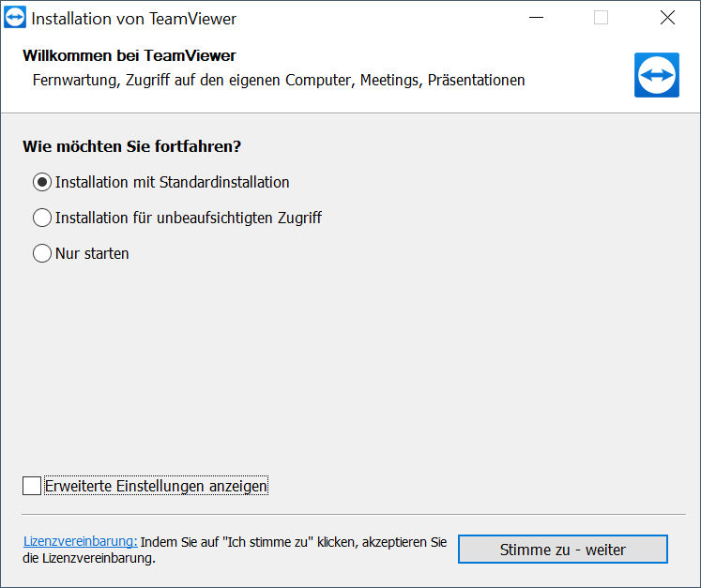Click the license notice text beside Lizenzvereinbarung
701x588 pixels.
pos(235,550)
